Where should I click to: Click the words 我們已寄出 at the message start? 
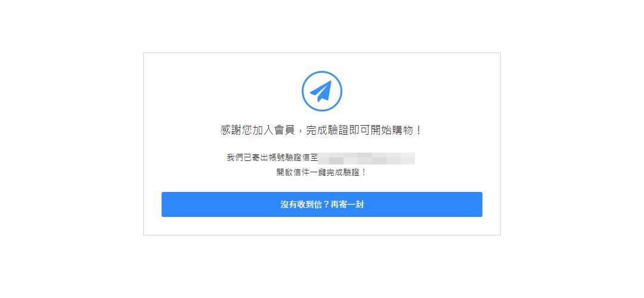tap(247, 157)
